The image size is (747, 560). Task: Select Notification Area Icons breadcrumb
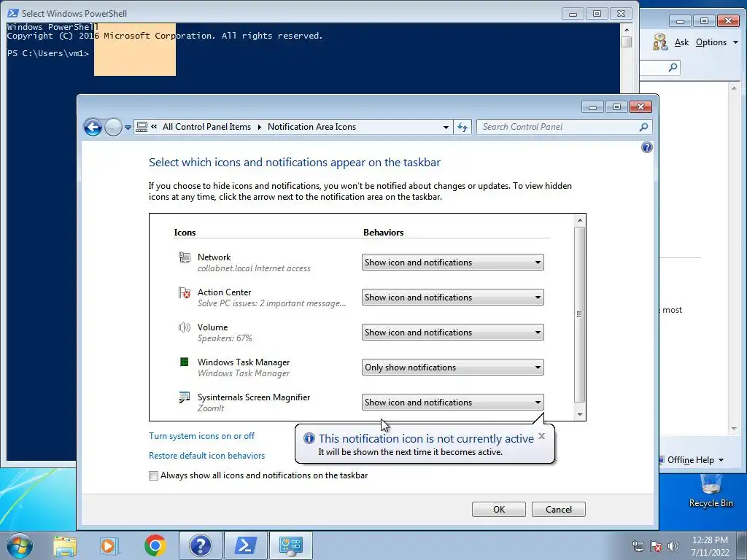311,127
